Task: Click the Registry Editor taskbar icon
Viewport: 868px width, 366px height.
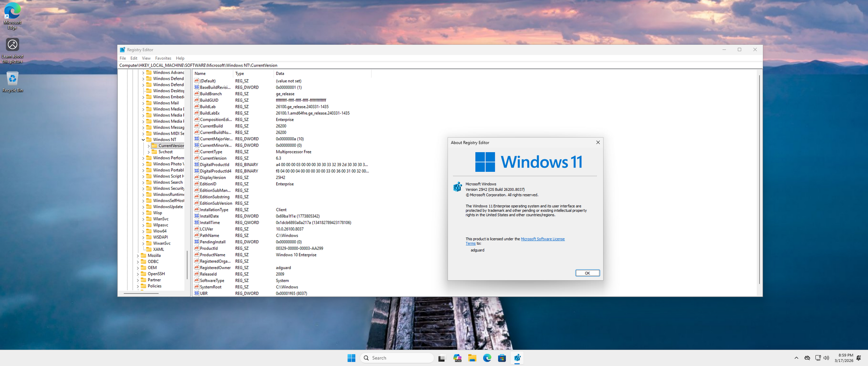Action: tap(517, 358)
